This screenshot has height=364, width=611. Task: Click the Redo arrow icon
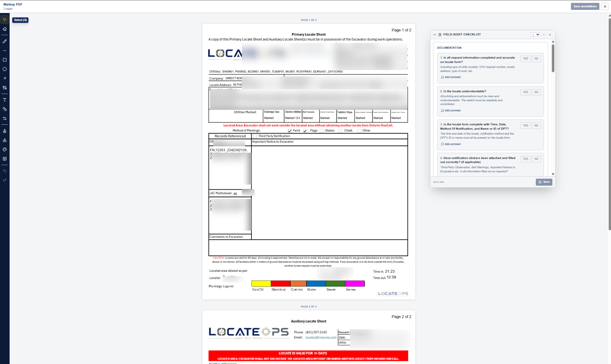click(x=4, y=180)
